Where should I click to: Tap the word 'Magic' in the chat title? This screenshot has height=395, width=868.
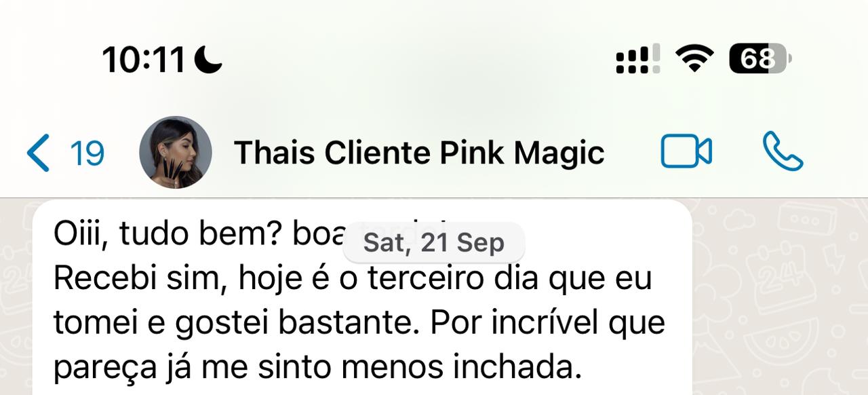[x=559, y=154]
